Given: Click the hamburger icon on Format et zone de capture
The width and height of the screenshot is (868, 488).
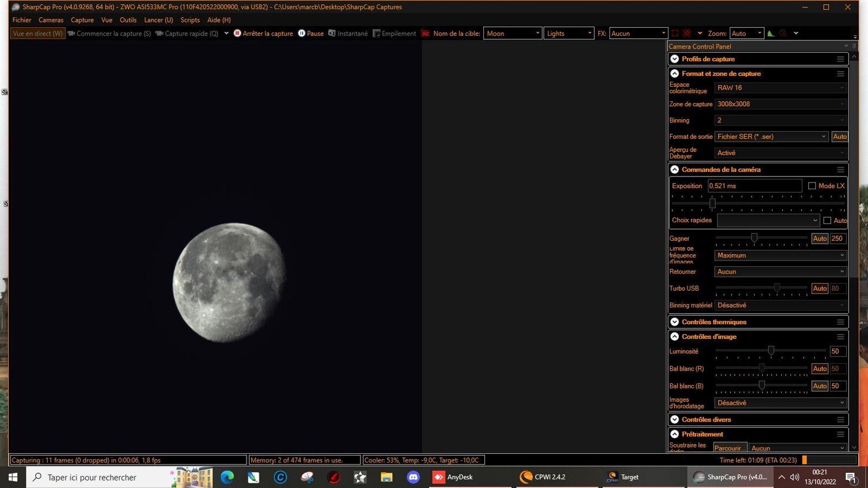Looking at the screenshot, I should coord(840,74).
